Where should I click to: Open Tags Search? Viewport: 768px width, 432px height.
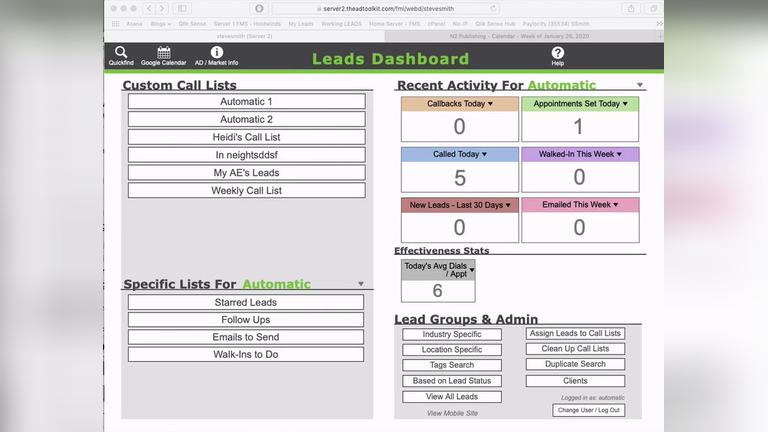tap(452, 365)
